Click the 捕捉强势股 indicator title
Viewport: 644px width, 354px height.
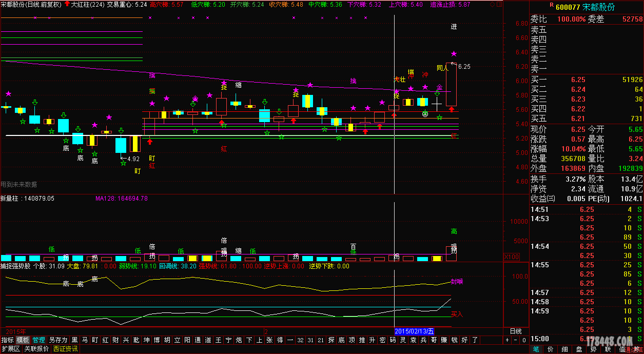pos(15,266)
